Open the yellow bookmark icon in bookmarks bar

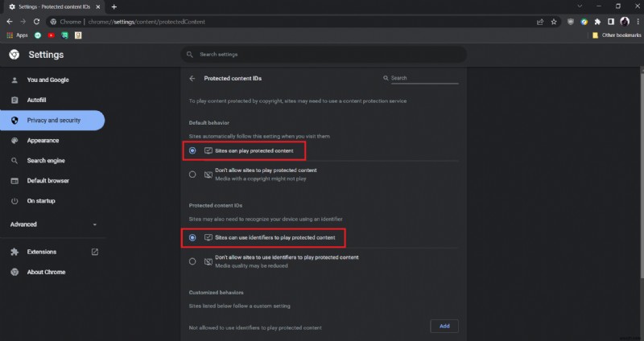coord(78,35)
